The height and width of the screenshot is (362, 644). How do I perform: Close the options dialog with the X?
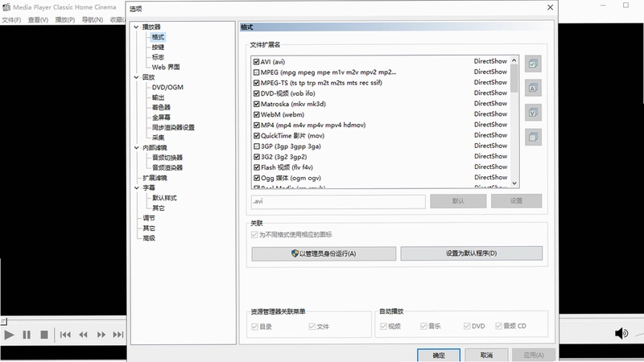point(551,7)
